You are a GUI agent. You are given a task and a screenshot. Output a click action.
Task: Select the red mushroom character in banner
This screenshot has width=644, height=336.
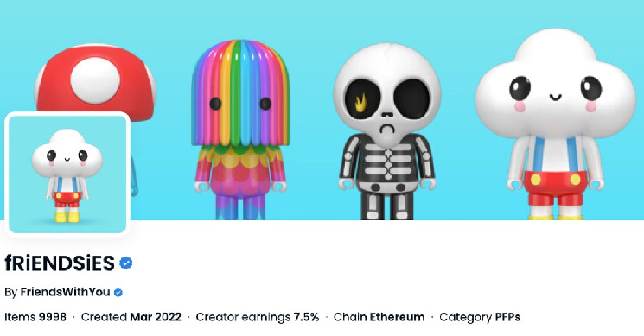point(95,82)
